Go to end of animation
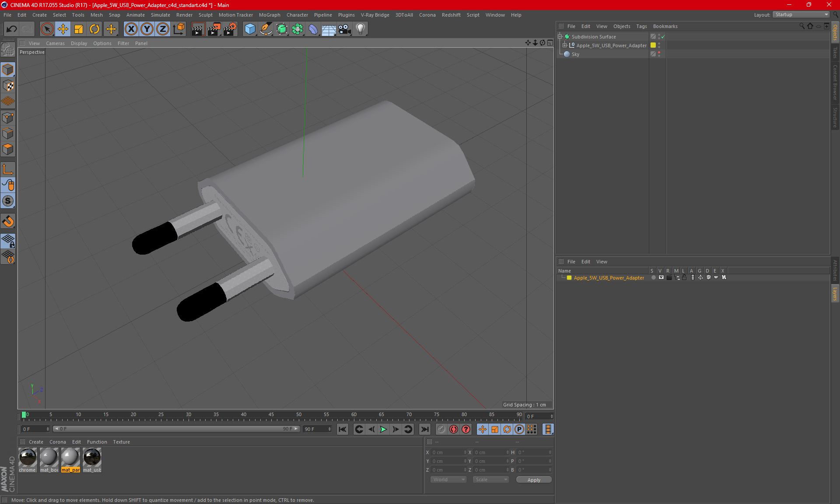 pyautogui.click(x=424, y=430)
